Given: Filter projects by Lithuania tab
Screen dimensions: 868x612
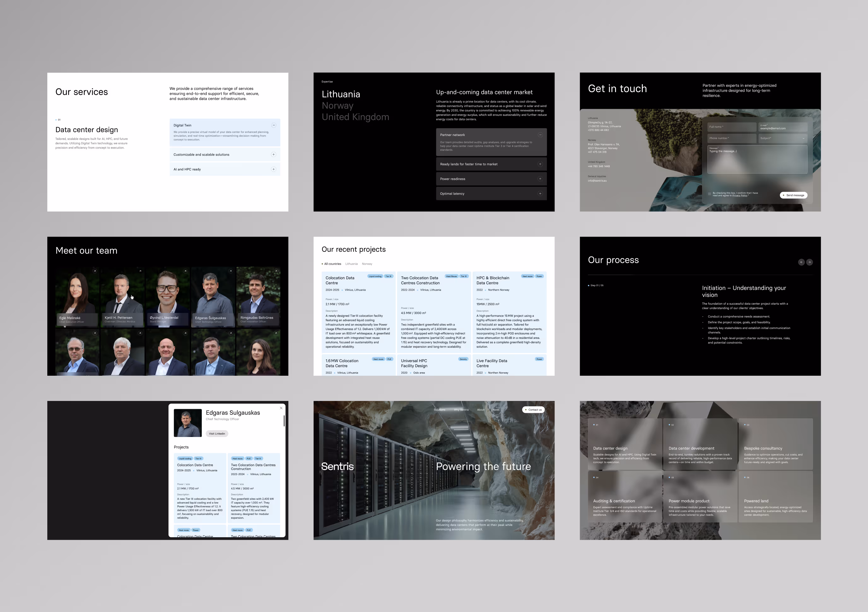Looking at the screenshot, I should [x=351, y=264].
